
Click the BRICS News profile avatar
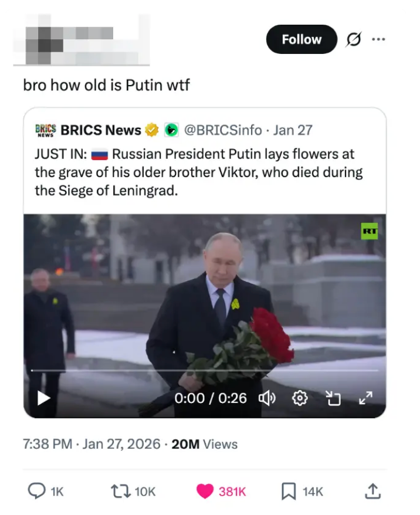pyautogui.click(x=45, y=130)
